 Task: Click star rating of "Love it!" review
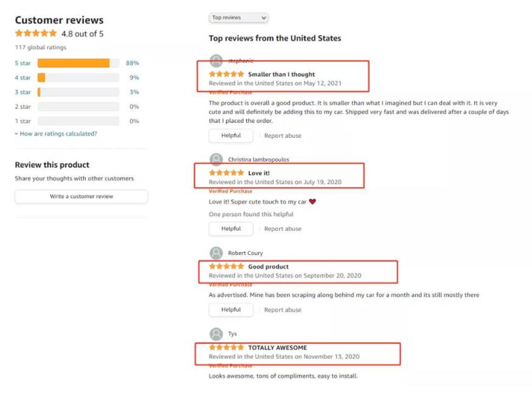click(x=226, y=173)
